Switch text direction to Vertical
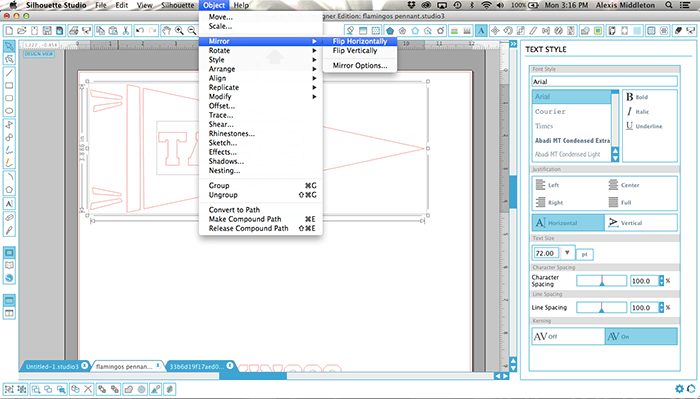 click(x=641, y=223)
